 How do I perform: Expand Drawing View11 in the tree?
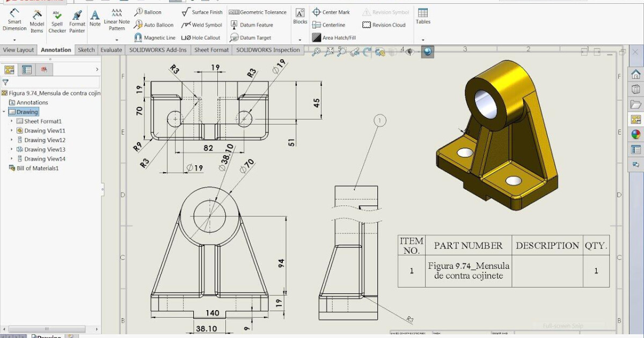(13, 130)
